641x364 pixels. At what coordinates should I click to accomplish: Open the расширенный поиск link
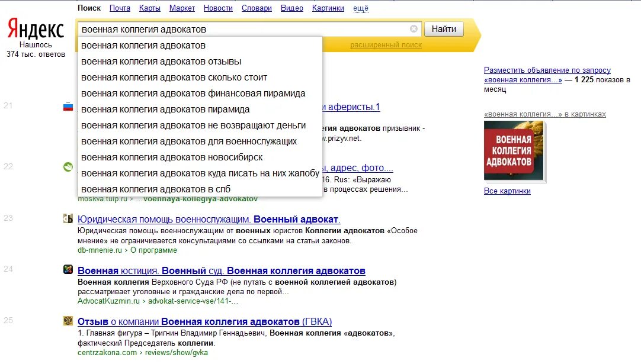(x=386, y=45)
